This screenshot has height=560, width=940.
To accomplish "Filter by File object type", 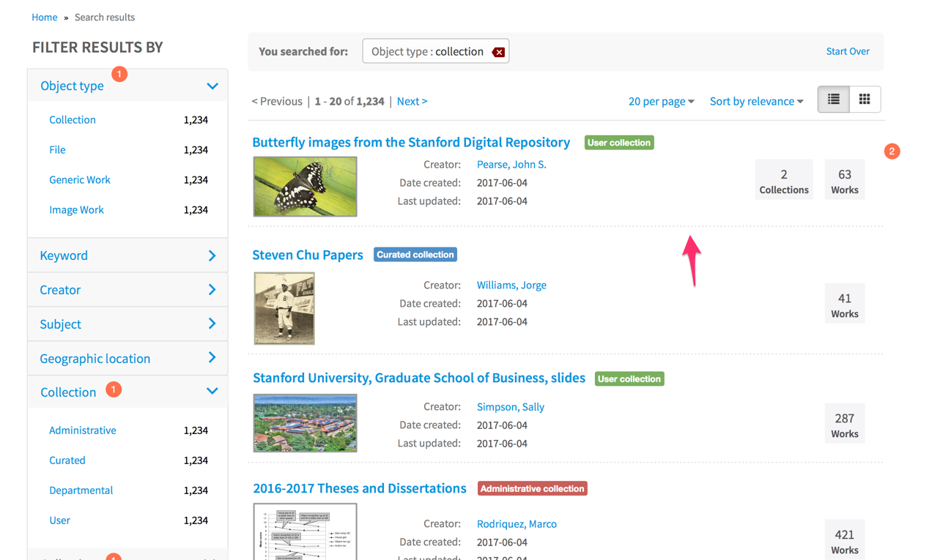I will click(x=57, y=149).
